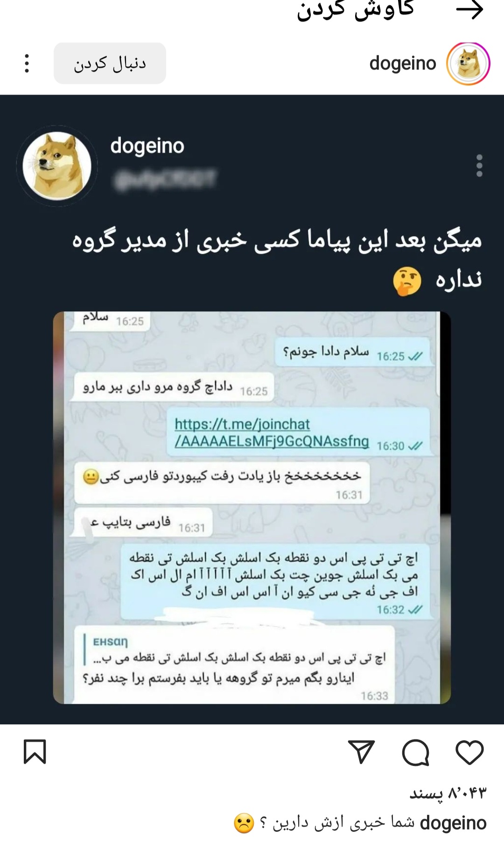The image size is (504, 843).
Task: View the ۸٬۰۴۳ likes count
Action: (448, 793)
